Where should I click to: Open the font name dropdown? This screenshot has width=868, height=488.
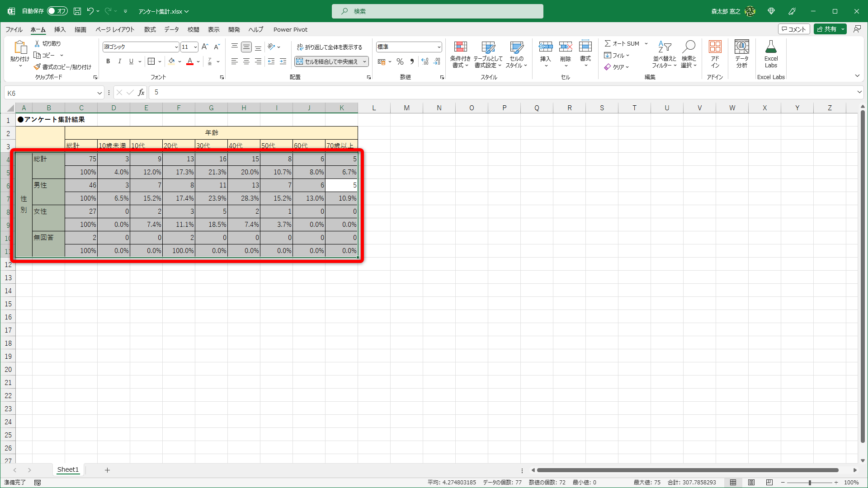(176, 47)
